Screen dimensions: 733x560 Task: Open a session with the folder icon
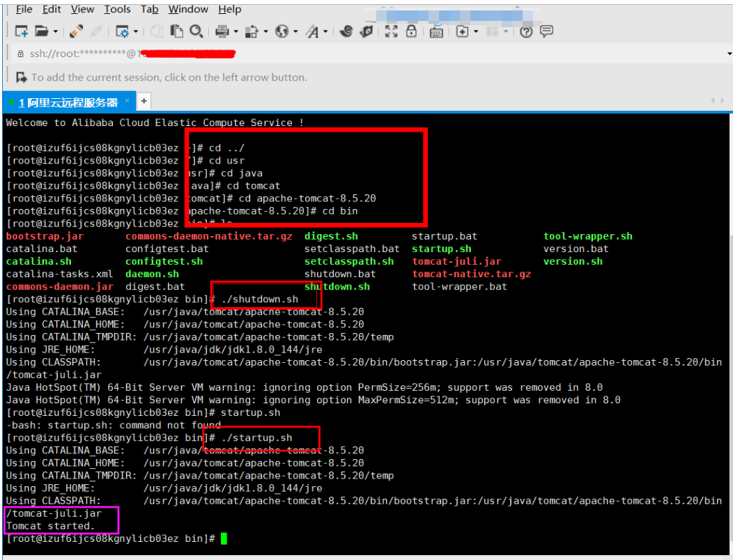click(42, 31)
